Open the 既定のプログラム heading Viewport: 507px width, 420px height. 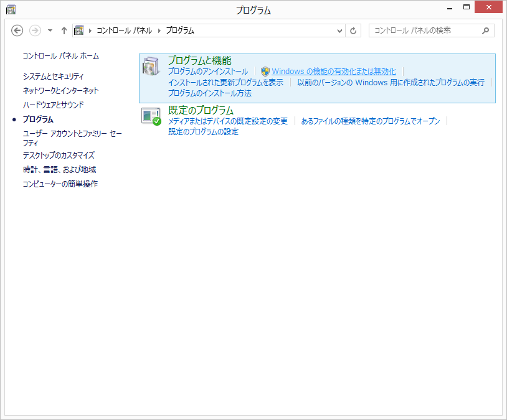pyautogui.click(x=201, y=110)
